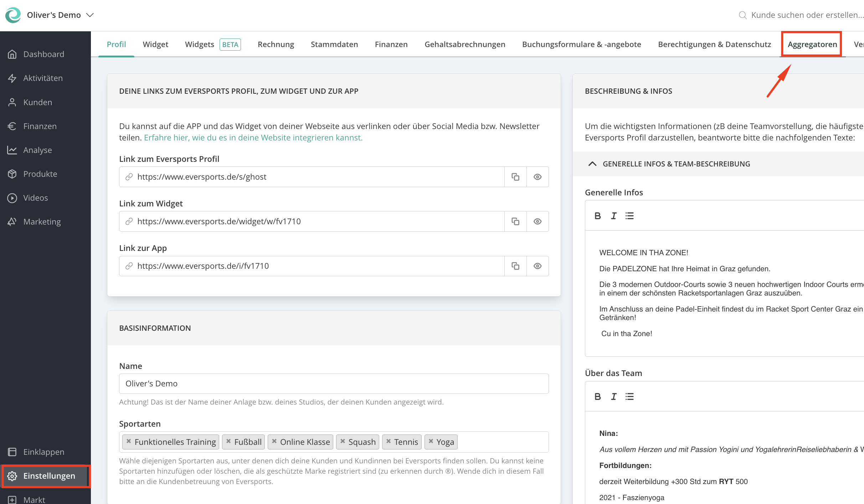Copy the Eversports Profil link
864x504 pixels.
pos(515,177)
